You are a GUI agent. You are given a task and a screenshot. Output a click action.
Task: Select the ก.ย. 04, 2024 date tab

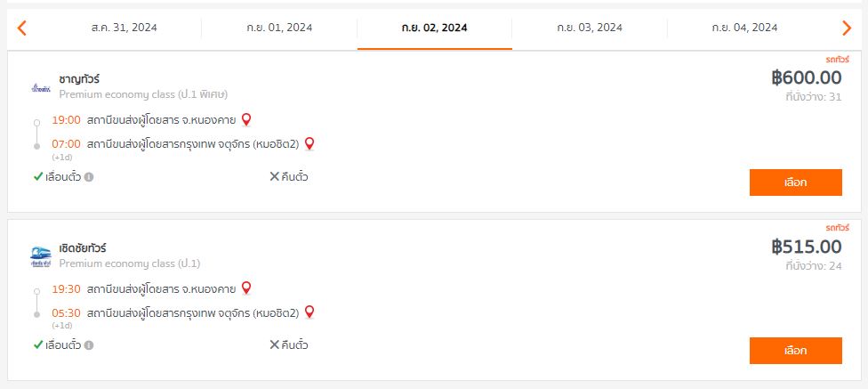point(744,28)
